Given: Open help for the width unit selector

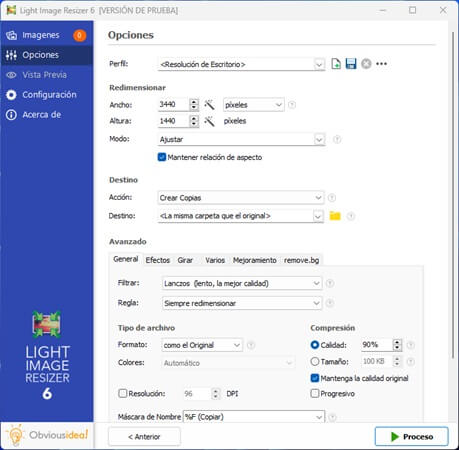Looking at the screenshot, I should coord(292,105).
